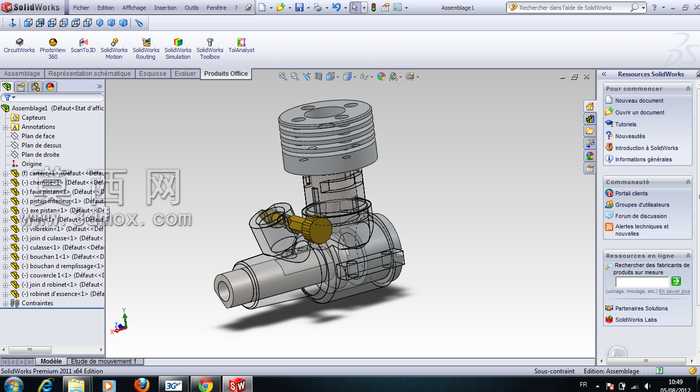Select the Modèle bottom tab
Viewport: 700px width, 392px height.
pos(51,361)
